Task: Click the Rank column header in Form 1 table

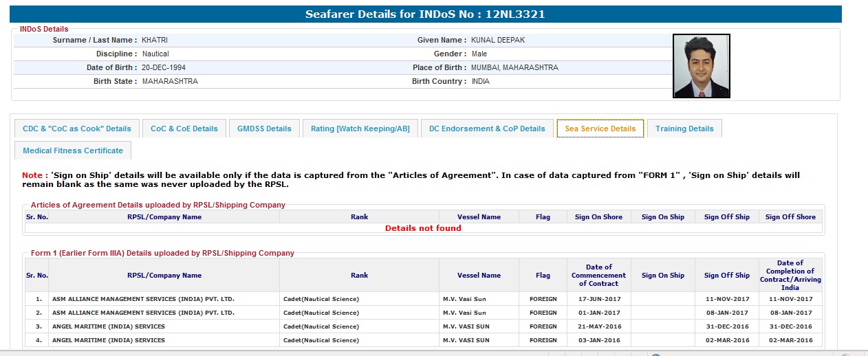Action: [359, 276]
